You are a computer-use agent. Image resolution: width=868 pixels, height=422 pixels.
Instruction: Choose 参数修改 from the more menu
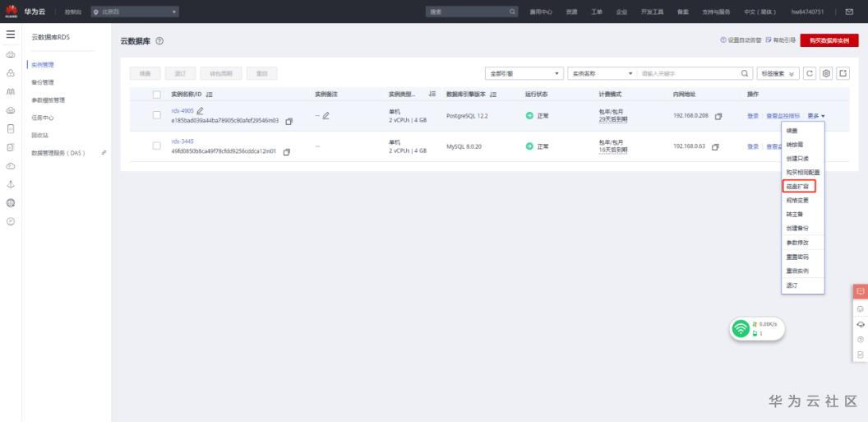797,243
